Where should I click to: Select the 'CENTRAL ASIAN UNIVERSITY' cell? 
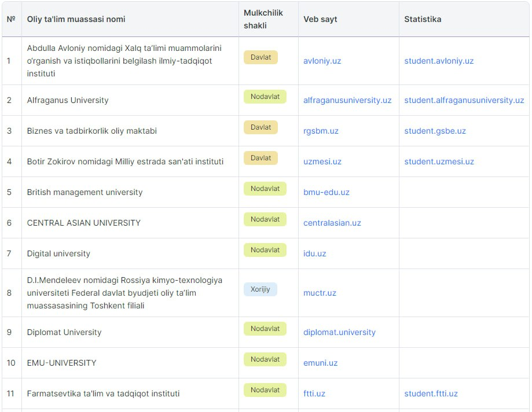(130, 223)
